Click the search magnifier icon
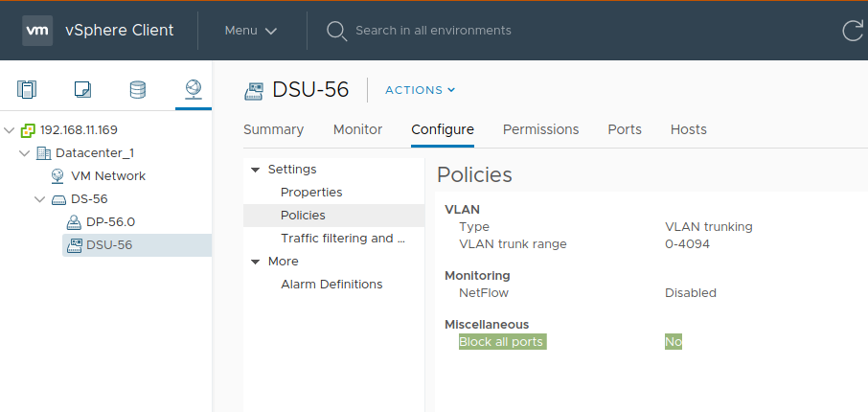The width and height of the screenshot is (868, 412). 336,31
